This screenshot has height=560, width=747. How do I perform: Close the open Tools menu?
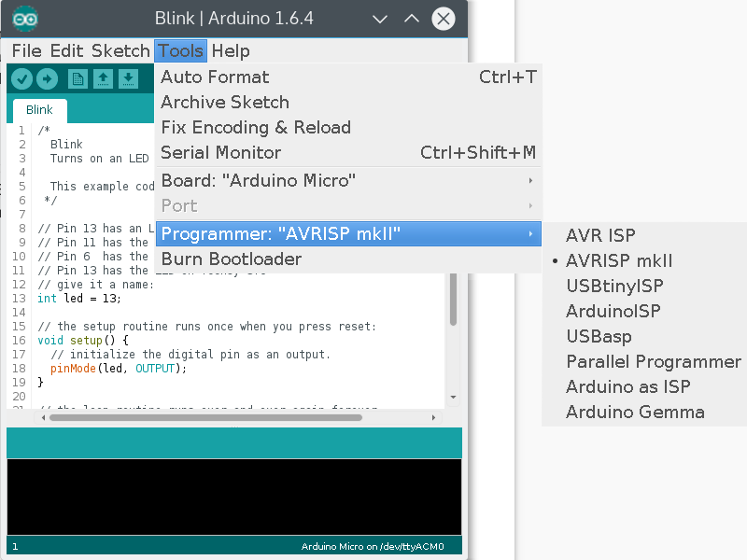tap(180, 51)
